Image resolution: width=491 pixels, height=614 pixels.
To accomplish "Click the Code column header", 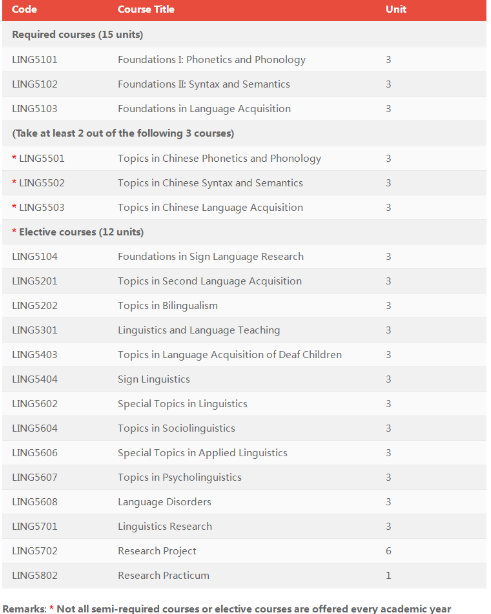I will point(24,9).
